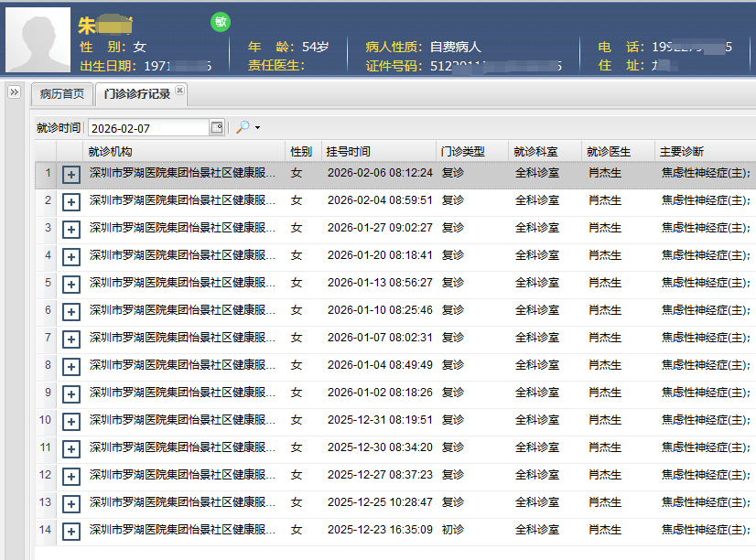
Task: Expand visit record row 1 details
Action: 71,175
